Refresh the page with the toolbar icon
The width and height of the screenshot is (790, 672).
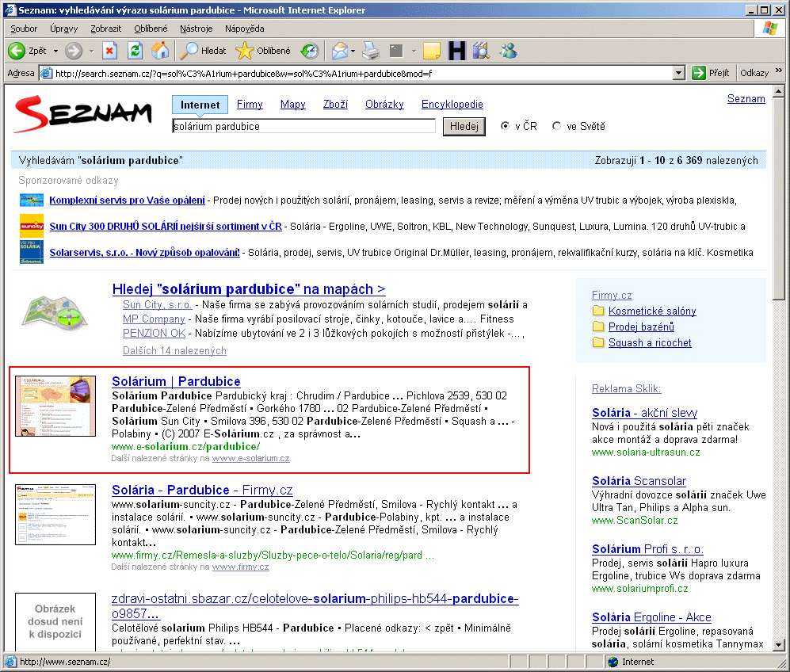135,51
